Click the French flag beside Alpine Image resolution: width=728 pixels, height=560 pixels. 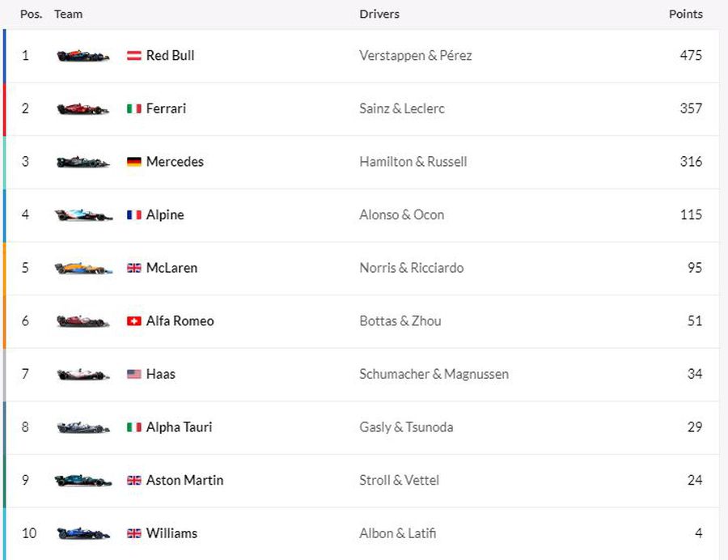[134, 214]
